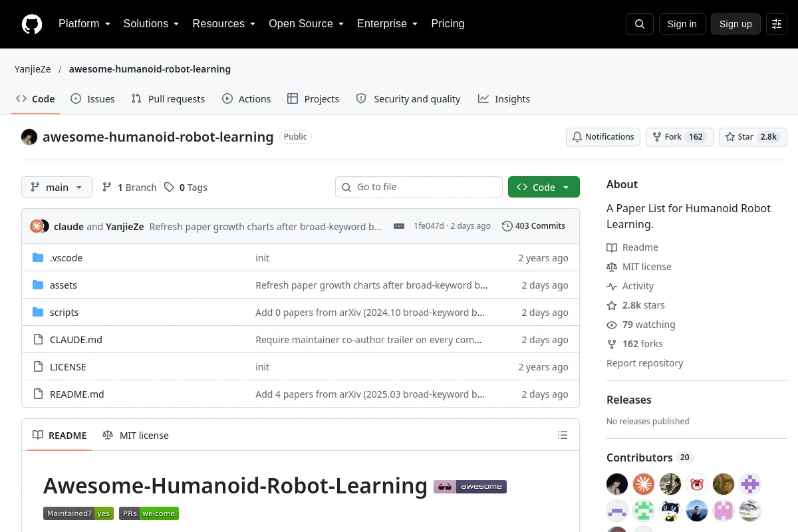This screenshot has width=798, height=532.
Task: Open commit hash 1fe047d
Action: [429, 226]
